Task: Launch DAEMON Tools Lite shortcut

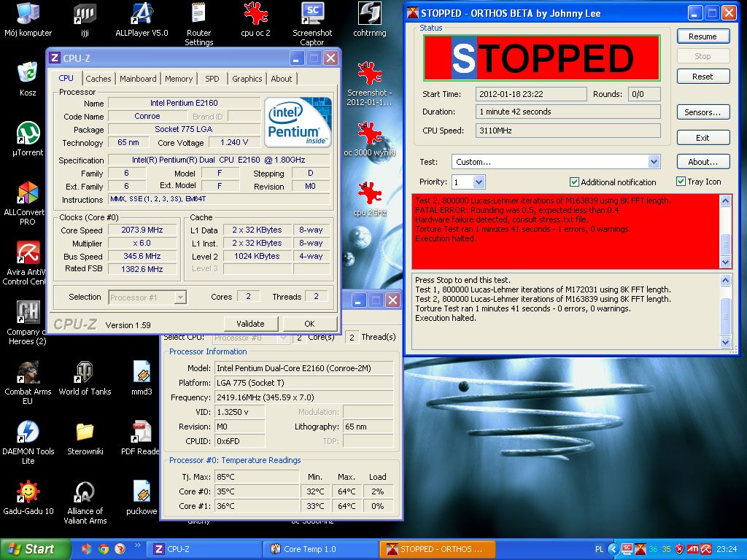Action: (28, 443)
